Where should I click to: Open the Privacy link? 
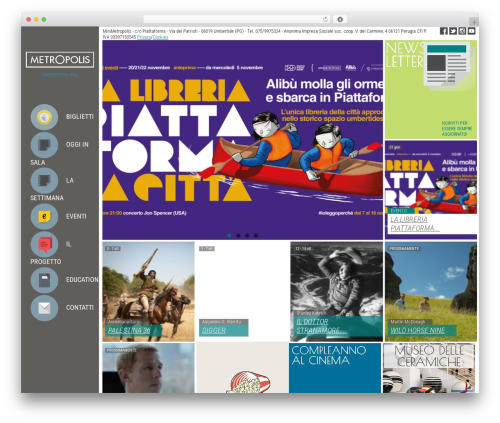144,37
